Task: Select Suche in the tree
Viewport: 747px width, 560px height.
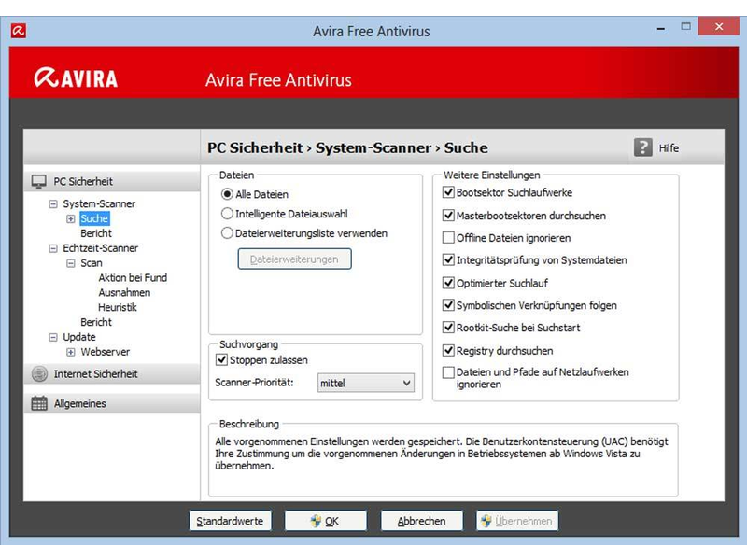Action: (x=94, y=218)
